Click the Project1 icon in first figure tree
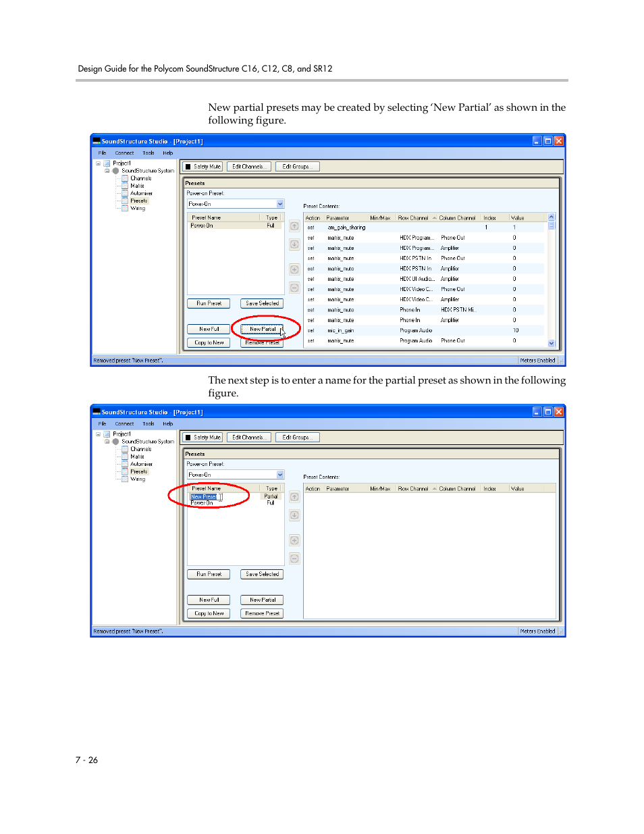The height and width of the screenshot is (834, 644). [x=107, y=163]
